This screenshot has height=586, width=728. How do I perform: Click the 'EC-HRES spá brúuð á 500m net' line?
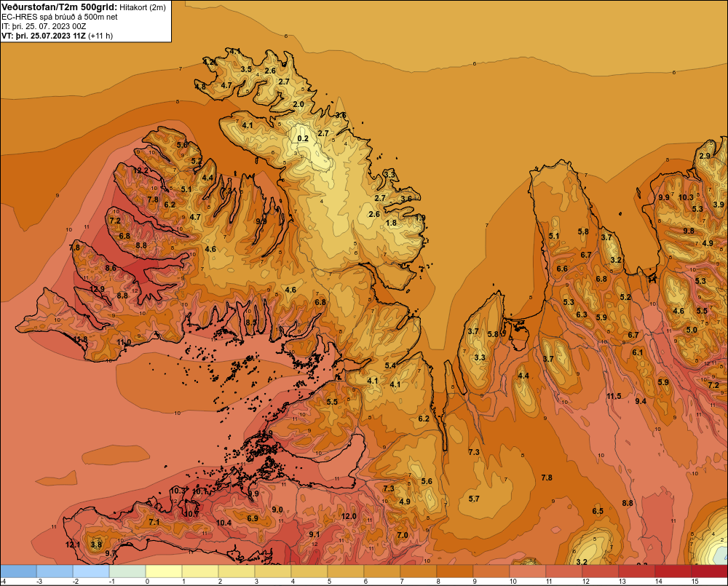pos(60,17)
